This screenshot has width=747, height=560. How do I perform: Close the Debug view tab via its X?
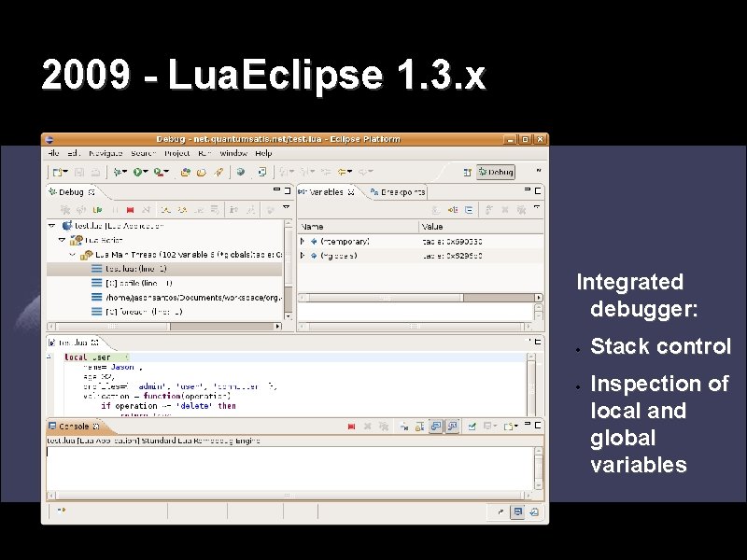click(92, 192)
